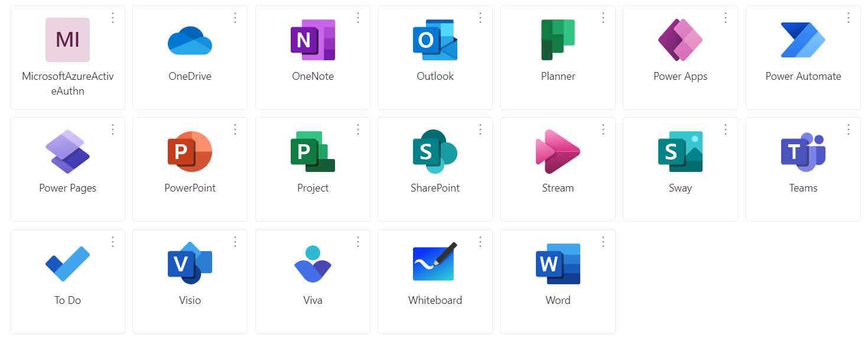Viewport: 868px width, 347px height.
Task: Open more options menu on OneNote tile
Action: 358,18
